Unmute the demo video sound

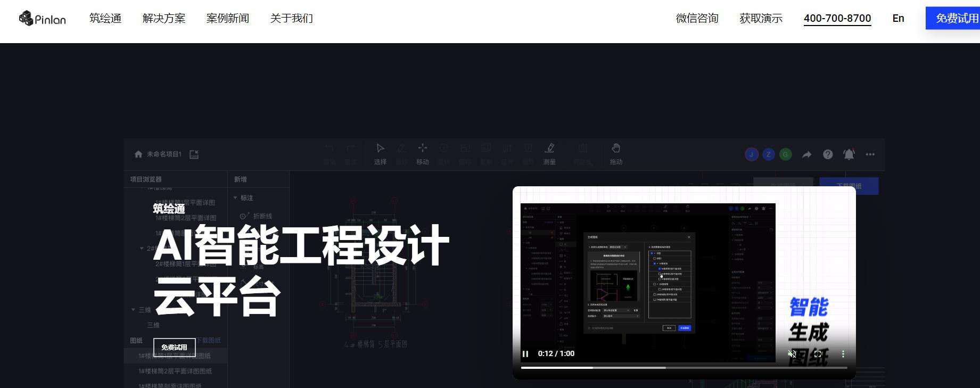792,354
